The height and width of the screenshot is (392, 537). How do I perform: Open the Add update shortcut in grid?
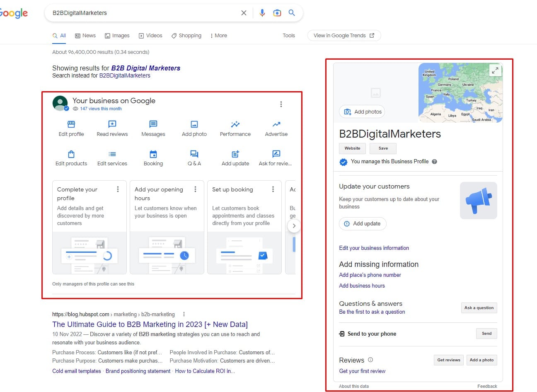[235, 158]
